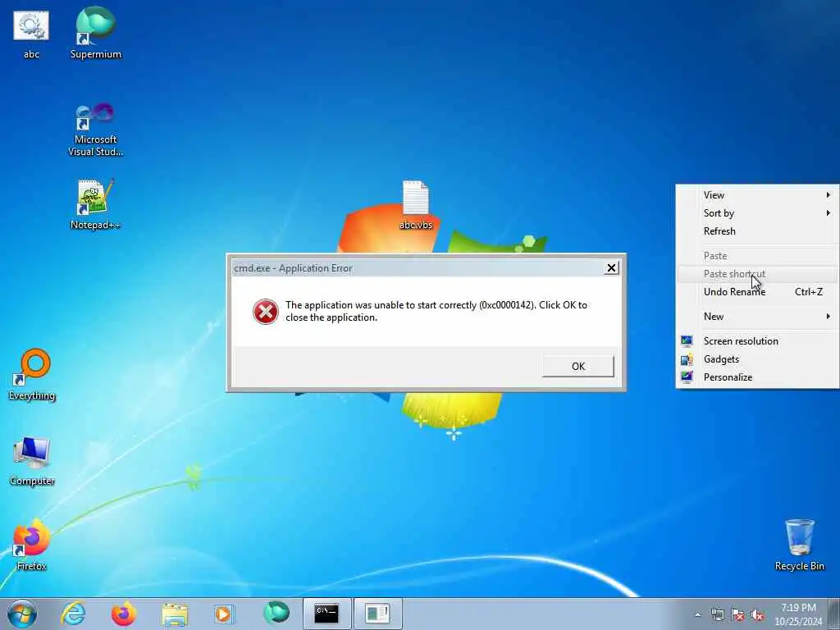This screenshot has height=630, width=840.
Task: Click the Show desktop strip
Action: (834, 614)
